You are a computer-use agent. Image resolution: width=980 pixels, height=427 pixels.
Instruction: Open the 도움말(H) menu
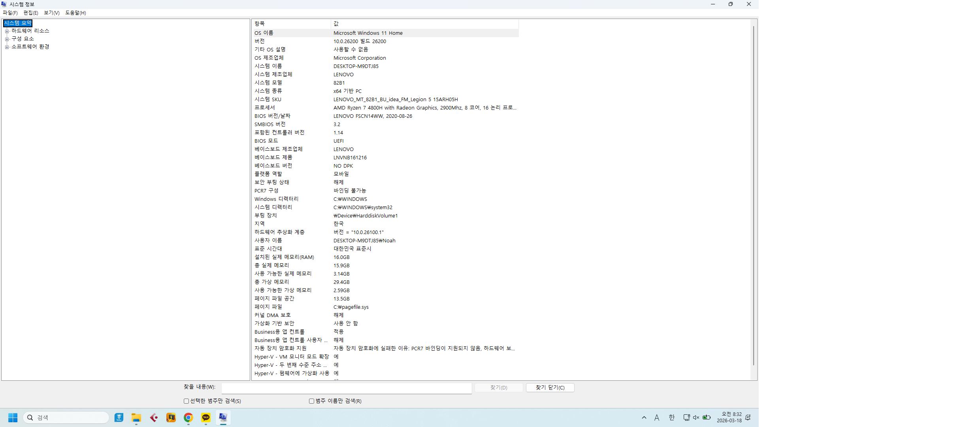pyautogui.click(x=75, y=13)
